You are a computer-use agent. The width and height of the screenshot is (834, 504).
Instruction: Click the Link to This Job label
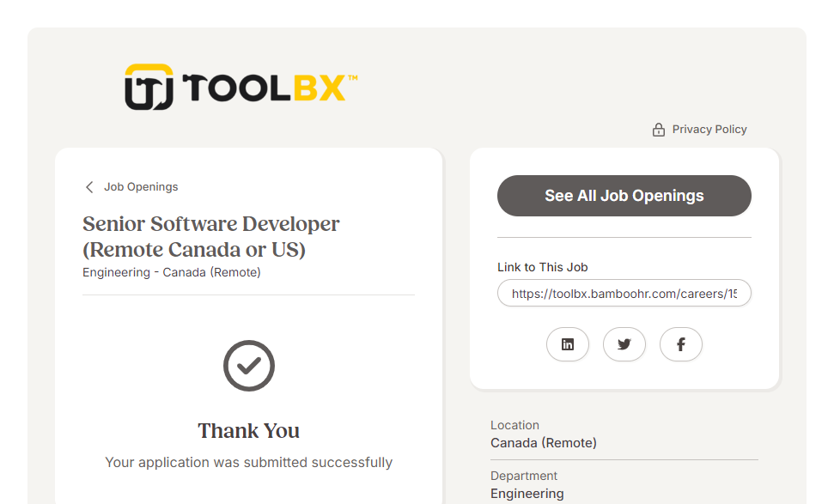(x=543, y=267)
